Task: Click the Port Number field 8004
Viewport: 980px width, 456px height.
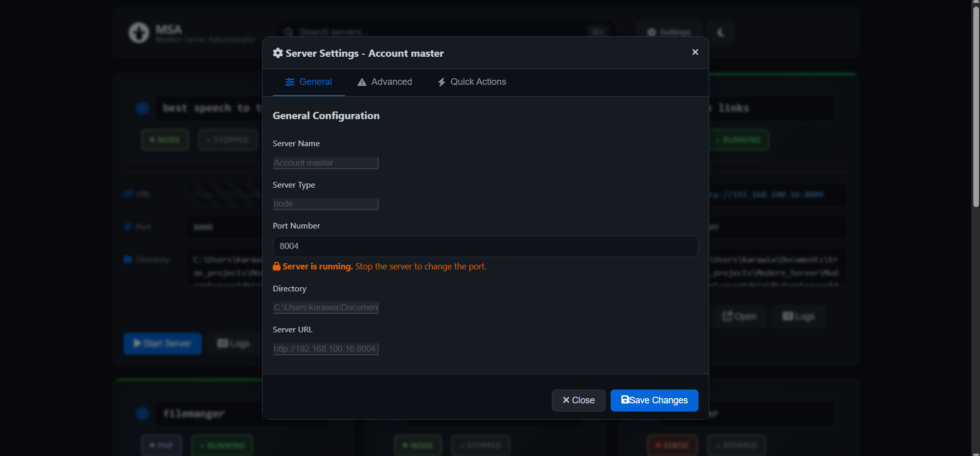Action: coord(485,246)
